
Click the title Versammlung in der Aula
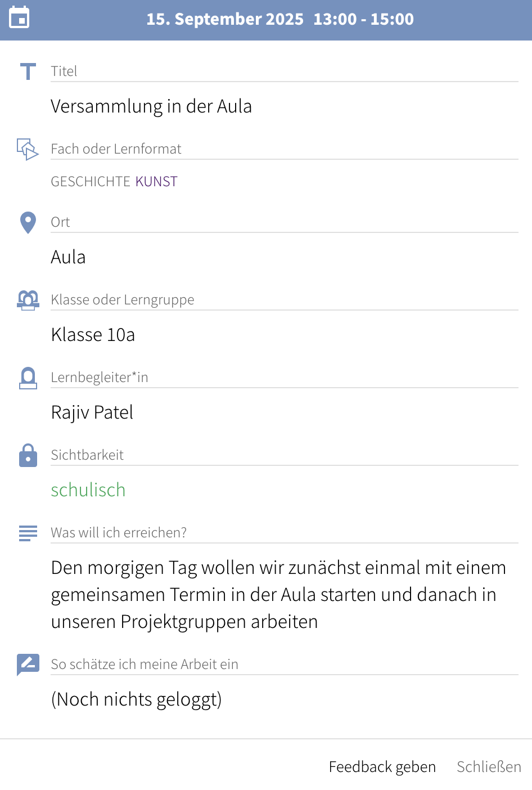[x=151, y=106]
